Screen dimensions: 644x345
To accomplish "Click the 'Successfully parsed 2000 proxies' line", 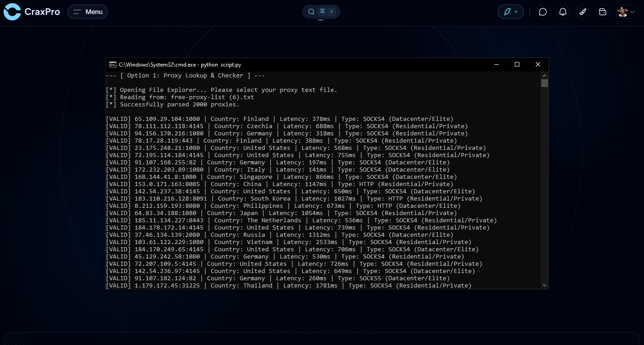I will click(x=173, y=105).
